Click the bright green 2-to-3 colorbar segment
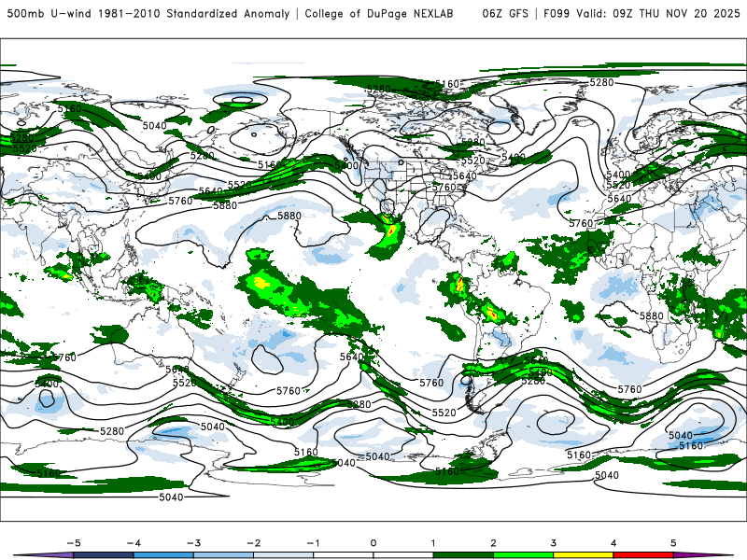 523,555
